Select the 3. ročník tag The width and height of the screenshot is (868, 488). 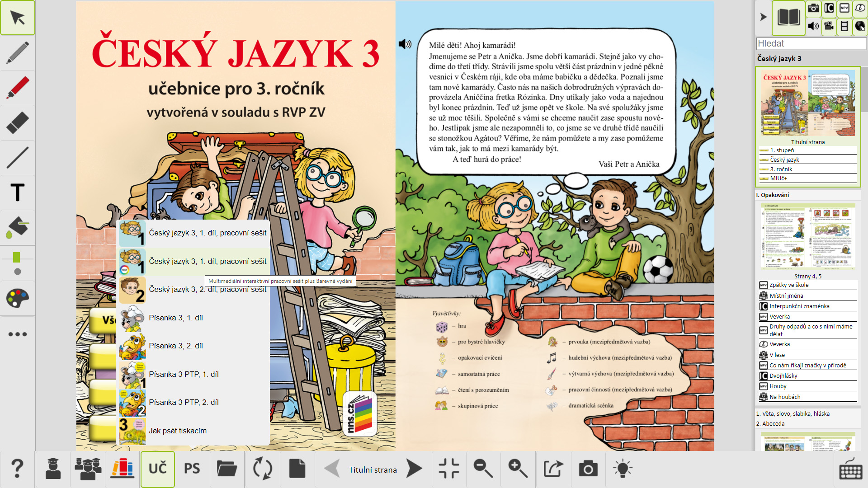coord(808,169)
